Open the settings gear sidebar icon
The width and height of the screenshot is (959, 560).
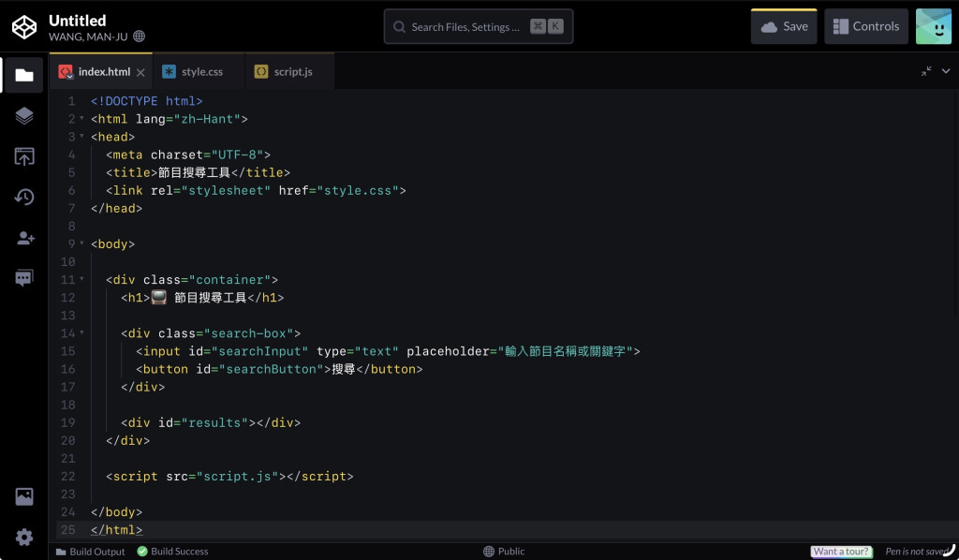pyautogui.click(x=23, y=538)
